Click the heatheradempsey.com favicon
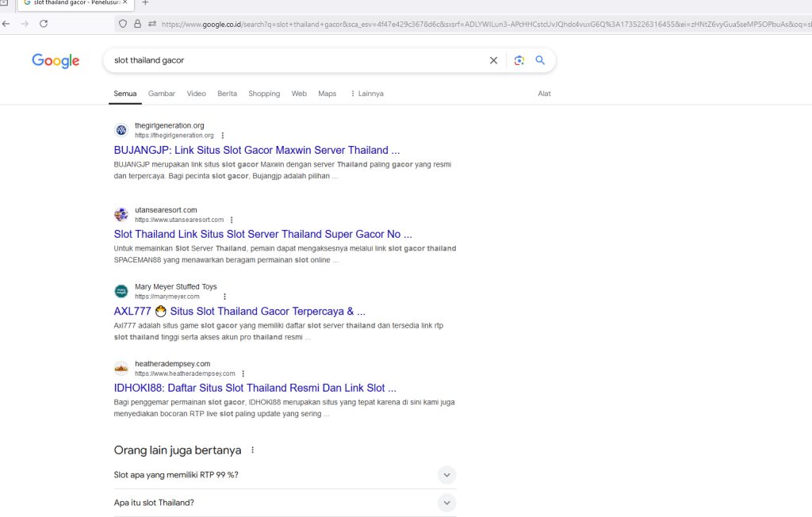 pos(121,369)
